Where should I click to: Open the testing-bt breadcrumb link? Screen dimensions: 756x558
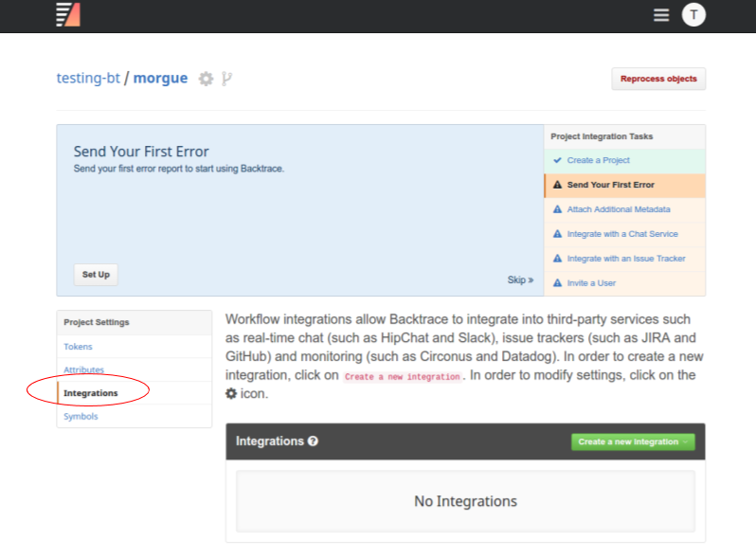click(88, 78)
